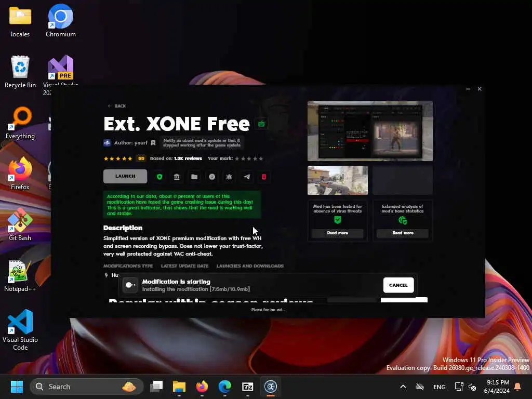The image size is (532, 399).
Task: Click the green basket icon beside the title
Action: pyautogui.click(x=261, y=124)
